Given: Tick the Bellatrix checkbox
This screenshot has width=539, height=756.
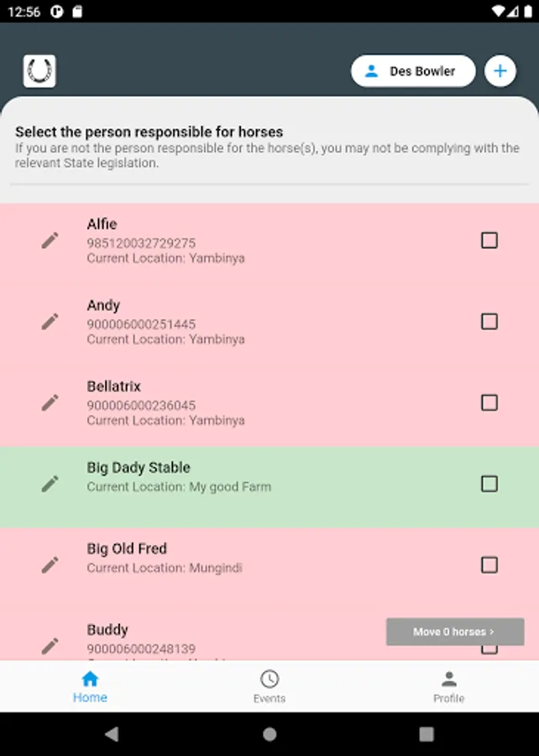Looking at the screenshot, I should (489, 403).
